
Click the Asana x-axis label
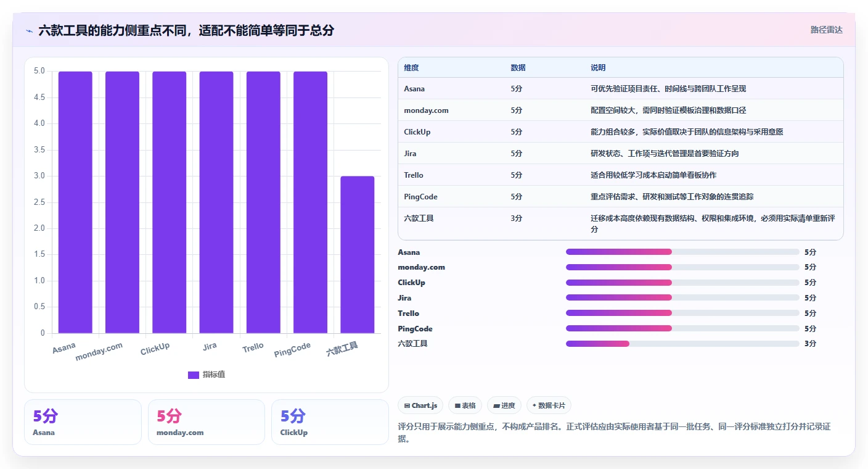[x=64, y=348]
